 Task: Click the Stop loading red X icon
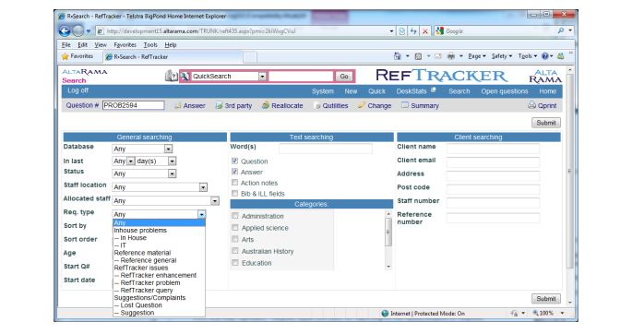coord(425,31)
